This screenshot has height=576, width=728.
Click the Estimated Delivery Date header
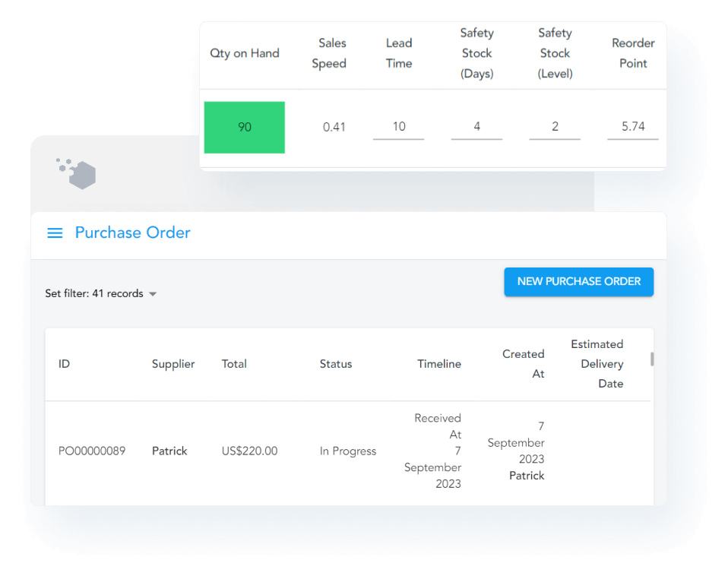tap(597, 364)
